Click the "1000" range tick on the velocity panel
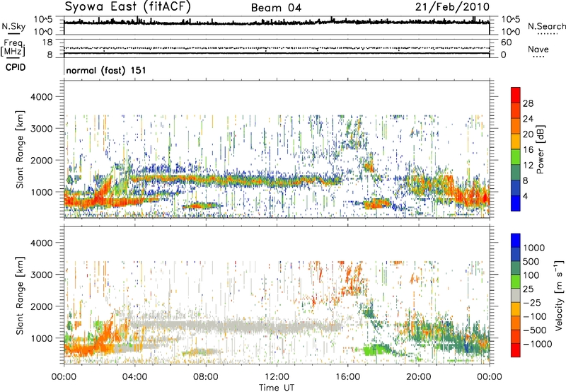This screenshot has width=566, height=392. 41,338
